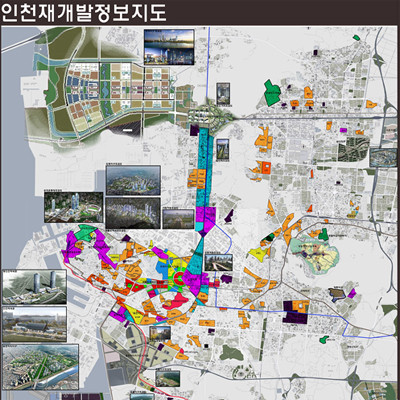Select the large dark purple block zone
This screenshot has width=400, height=400.
tap(295, 312)
